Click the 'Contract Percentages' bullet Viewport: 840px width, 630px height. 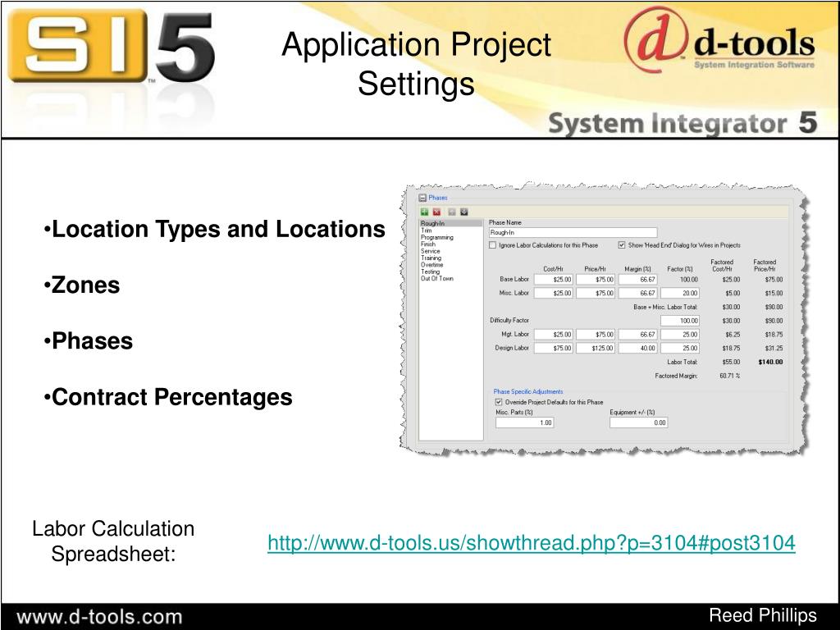tap(168, 398)
